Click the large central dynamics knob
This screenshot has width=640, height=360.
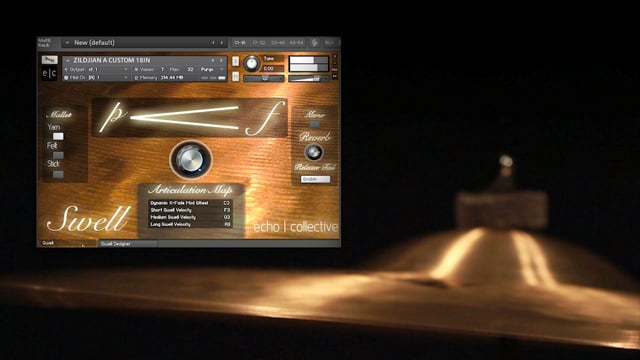click(x=191, y=160)
